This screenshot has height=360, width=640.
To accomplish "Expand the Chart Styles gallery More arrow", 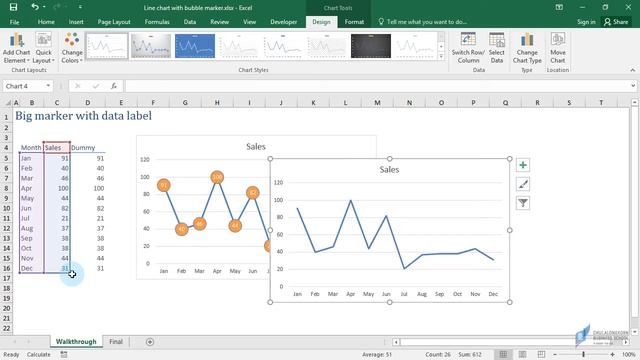I will [441, 56].
